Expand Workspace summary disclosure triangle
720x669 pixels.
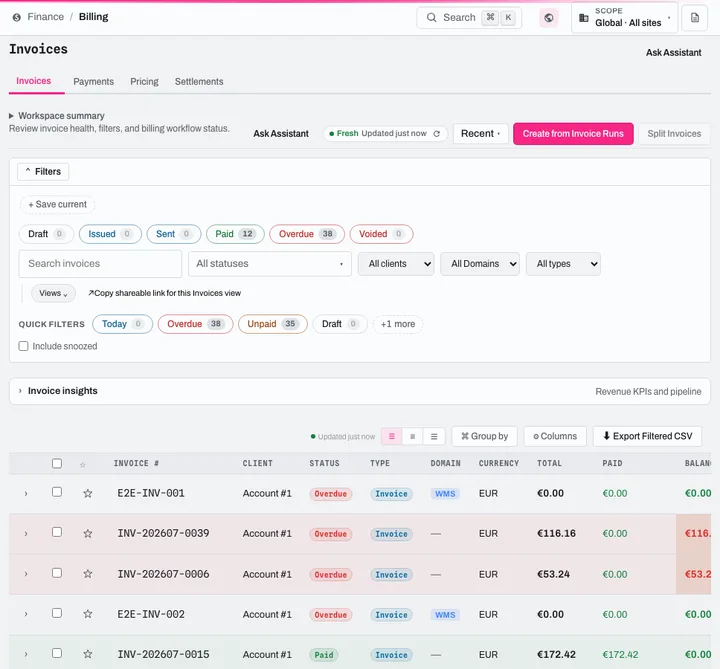(x=11, y=116)
